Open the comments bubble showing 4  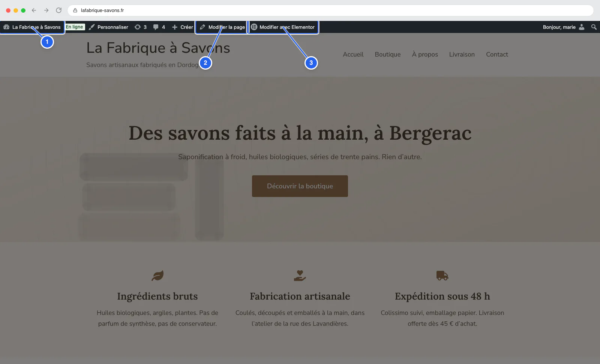pyautogui.click(x=159, y=27)
